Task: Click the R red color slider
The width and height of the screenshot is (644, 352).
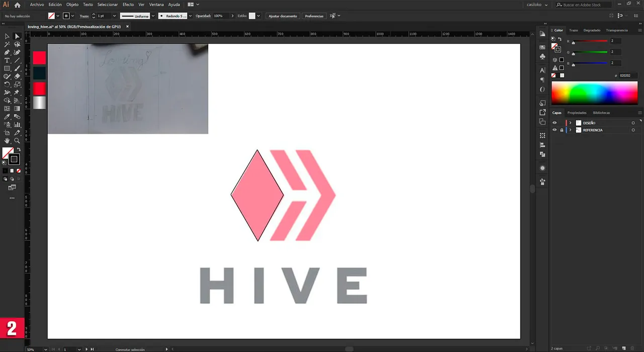Action: [590, 41]
